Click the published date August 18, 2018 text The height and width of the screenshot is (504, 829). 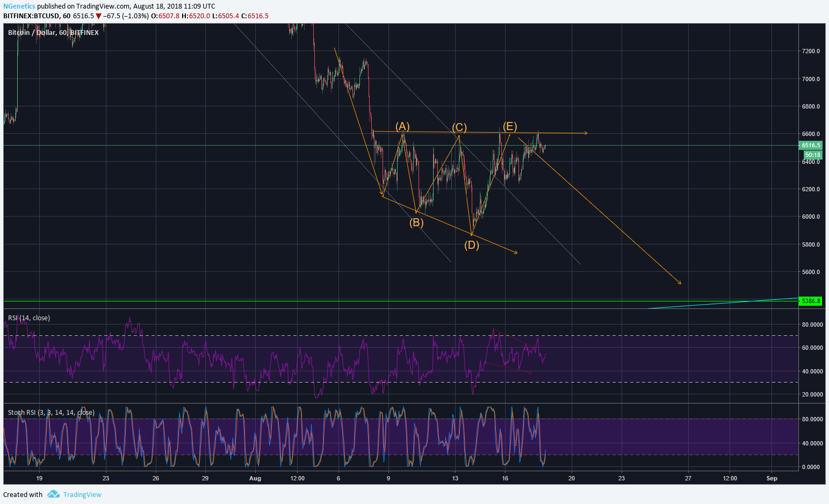(x=164, y=6)
